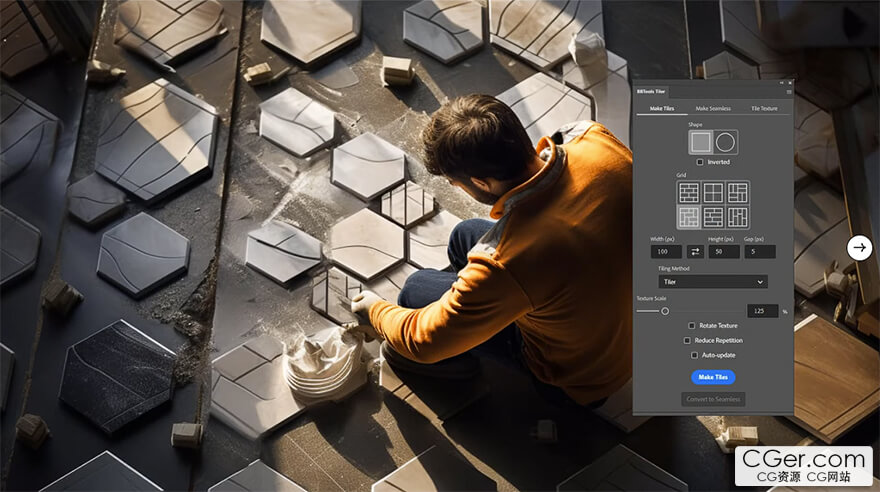
Task: Choose the running brick grid pattern
Action: point(688,192)
